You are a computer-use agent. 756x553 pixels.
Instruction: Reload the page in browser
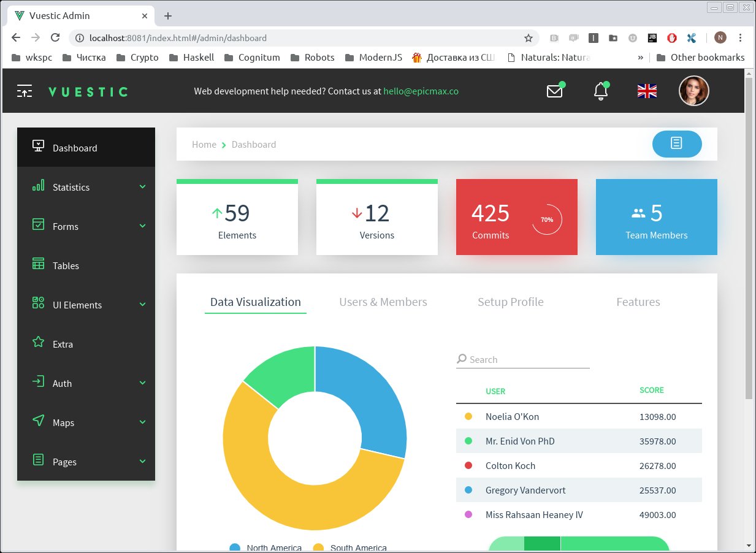point(55,38)
